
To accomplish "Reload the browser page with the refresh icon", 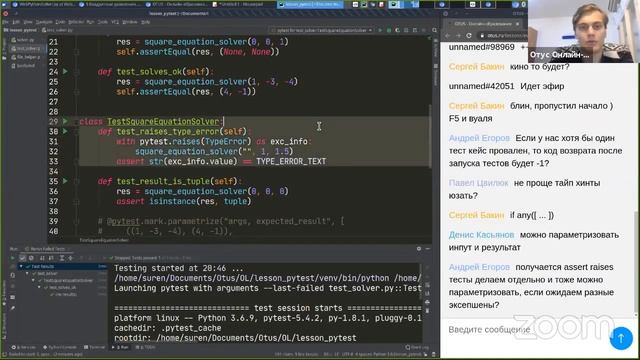I will pyautogui.click(x=469, y=36).
